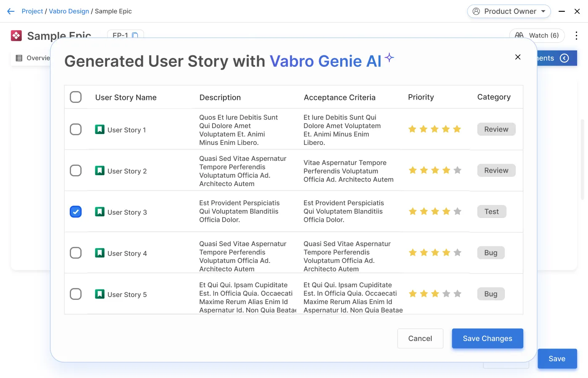The width and height of the screenshot is (588, 378).
Task: Click the Vabro Genie AI sparkle icon
Action: tap(389, 58)
